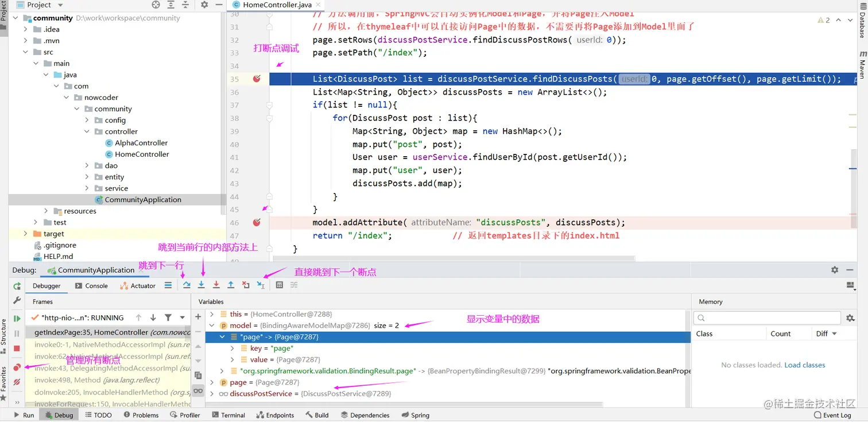Open the Maven side panel
The width and height of the screenshot is (868, 422).
pos(862,64)
